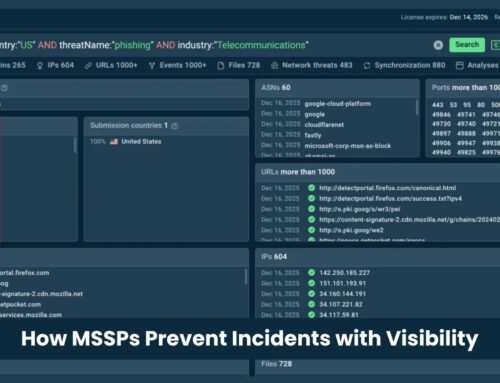This screenshot has width=500, height=383.
Task: Select the google-cloud-platform ASN entry
Action: [338, 104]
